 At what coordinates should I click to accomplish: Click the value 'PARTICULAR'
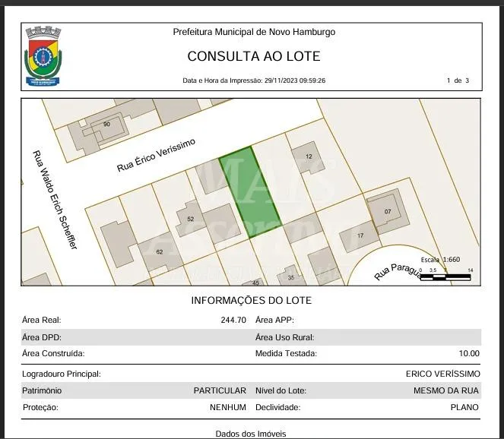[220, 391]
